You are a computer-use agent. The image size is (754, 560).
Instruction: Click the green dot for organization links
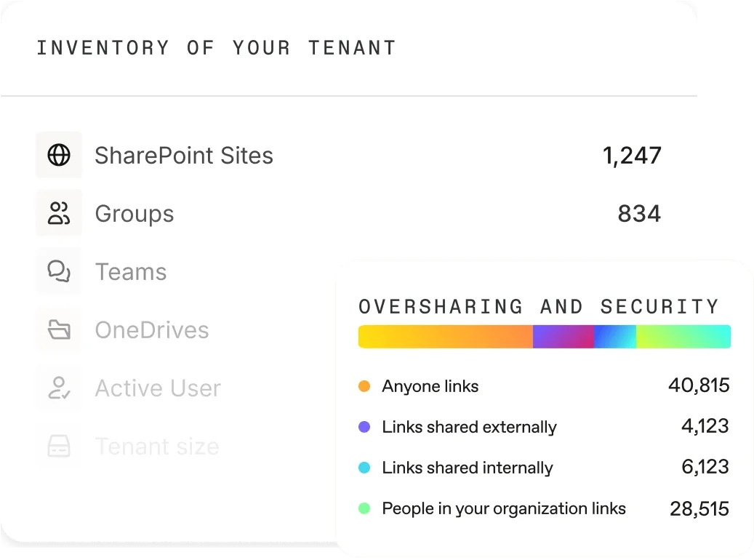click(364, 508)
